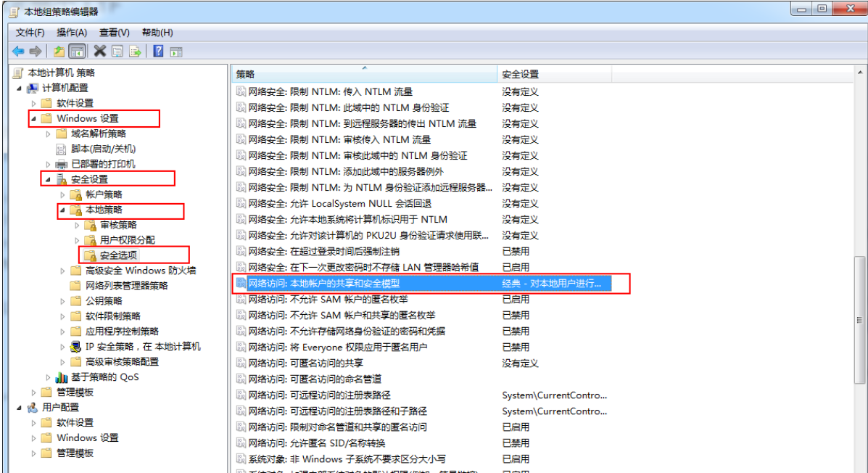
Task: Click the 安全设置 tree node icon
Action: coord(62,179)
